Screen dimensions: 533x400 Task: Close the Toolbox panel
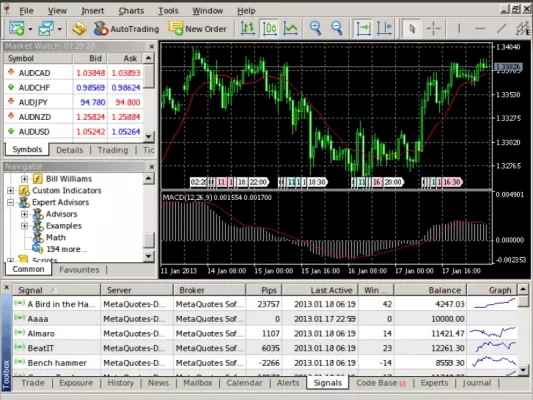6,288
